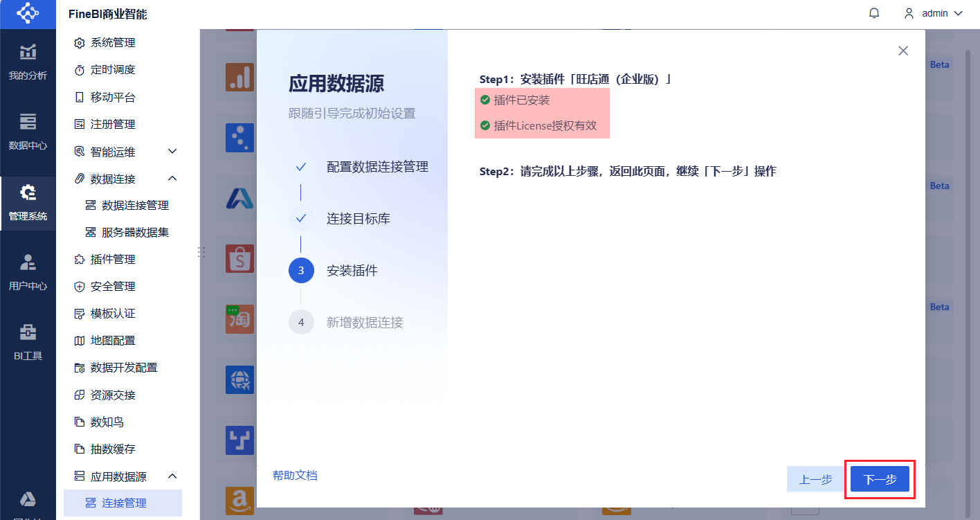Image resolution: width=980 pixels, height=520 pixels.
Task: Click the green check beside 插件已安装
Action: coord(485,100)
